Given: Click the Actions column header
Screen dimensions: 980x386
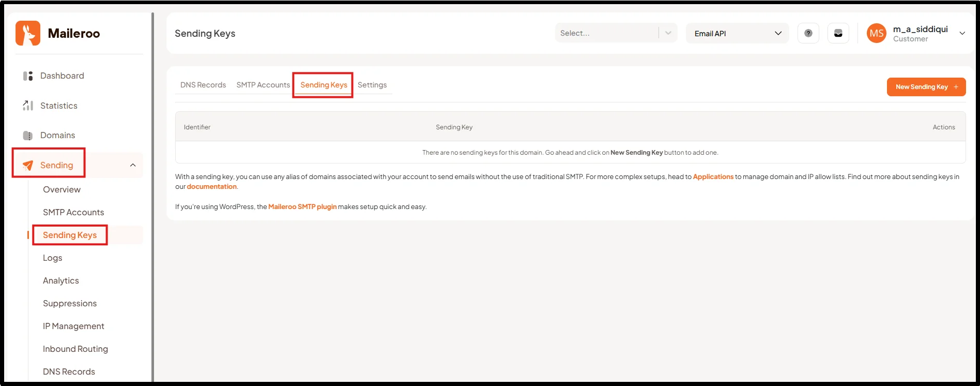Looking at the screenshot, I should pos(944,127).
